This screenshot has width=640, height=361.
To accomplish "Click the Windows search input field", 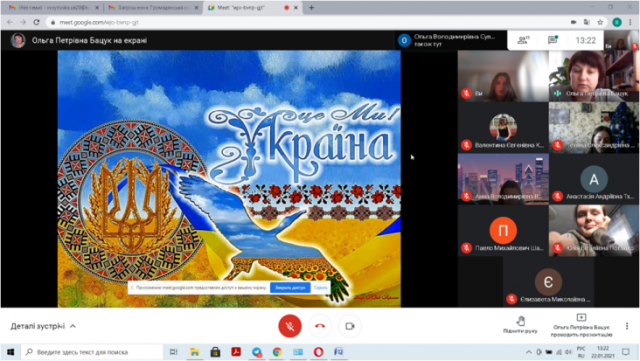I will [92, 352].
